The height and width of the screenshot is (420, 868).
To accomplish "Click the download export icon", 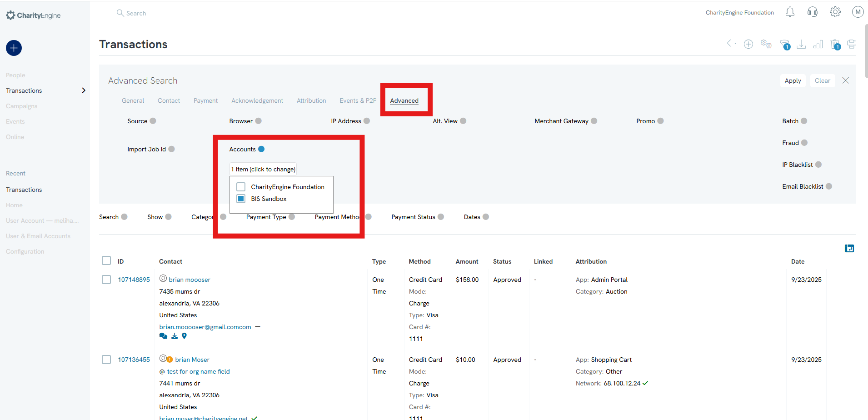I will point(801,44).
